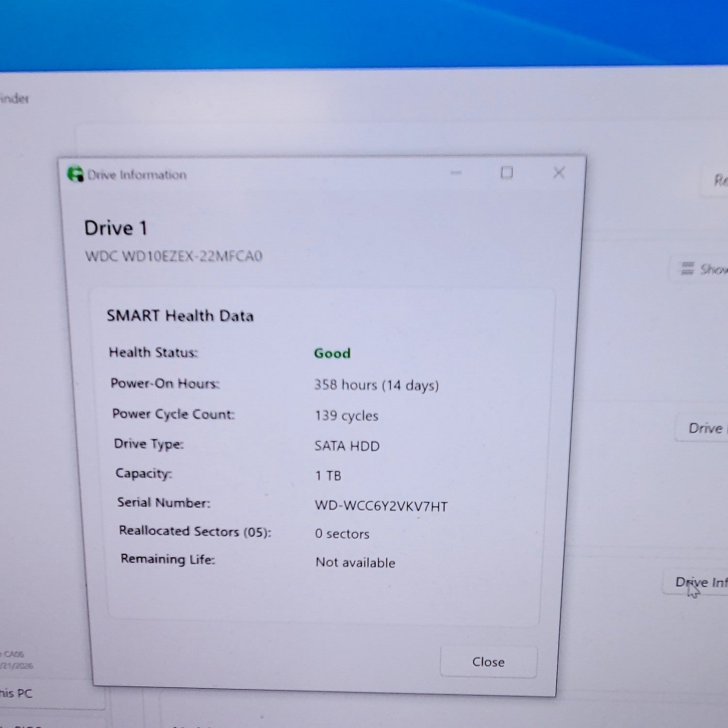The height and width of the screenshot is (728, 728).
Task: Minimize the Drive Information dialog
Action: [x=456, y=173]
